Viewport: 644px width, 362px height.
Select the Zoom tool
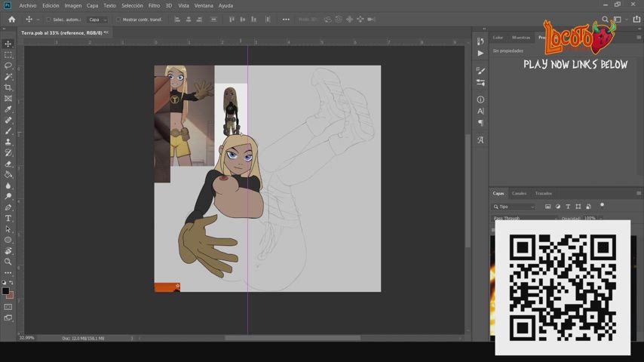[8, 262]
